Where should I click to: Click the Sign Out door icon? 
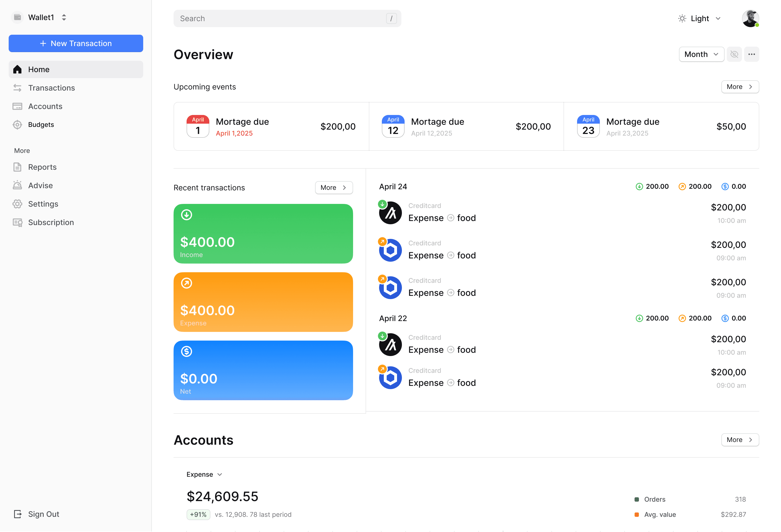pos(17,514)
